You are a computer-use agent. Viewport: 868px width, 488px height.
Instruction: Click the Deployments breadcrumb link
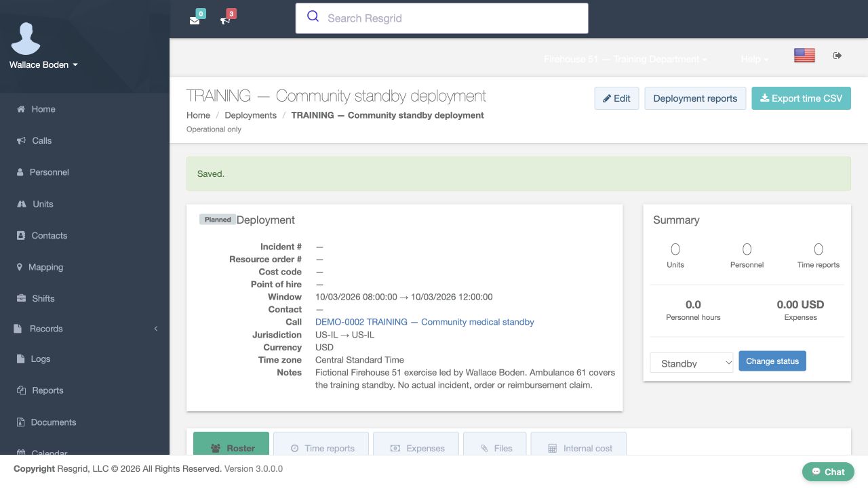pyautogui.click(x=250, y=115)
